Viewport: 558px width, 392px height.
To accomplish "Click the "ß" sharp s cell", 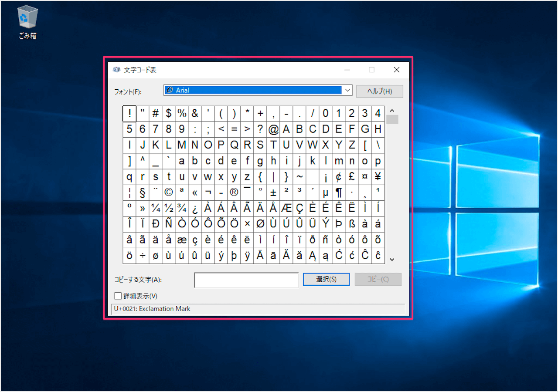I will pos(352,224).
